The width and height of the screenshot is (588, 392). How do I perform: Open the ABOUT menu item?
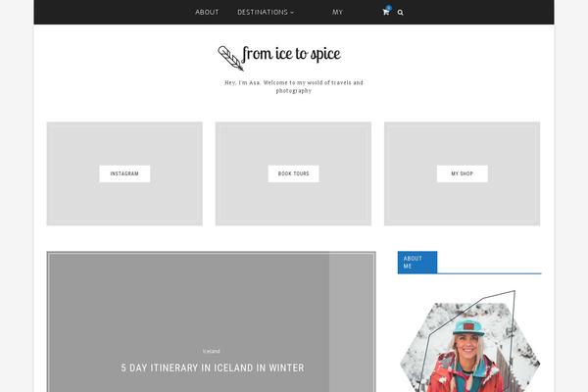(207, 12)
